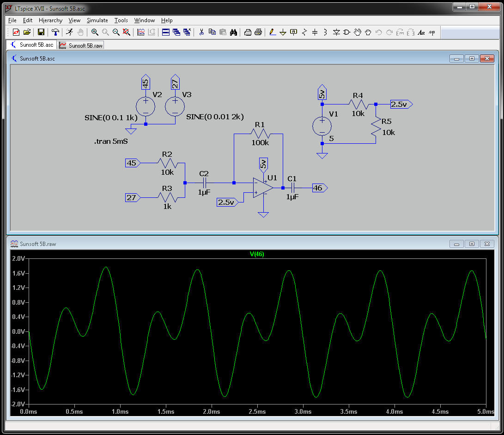This screenshot has height=435, width=504.
Task: Insert text with the Aa tool
Action: coord(421,32)
